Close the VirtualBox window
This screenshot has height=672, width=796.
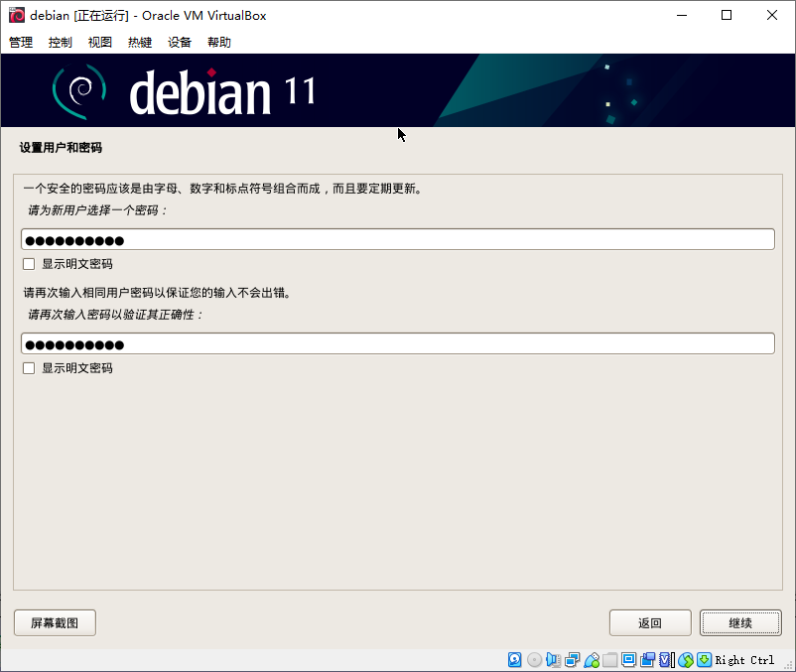[x=771, y=15]
